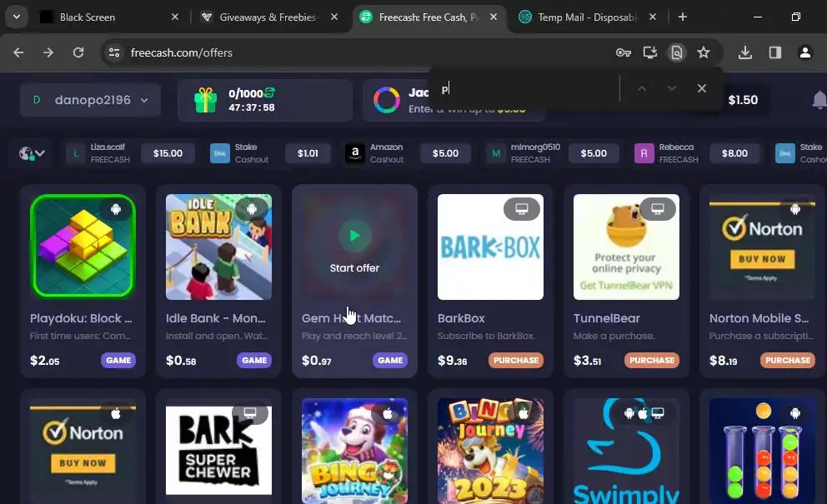The width and height of the screenshot is (827, 504).
Task: Click the desktop icon on BarkBox card
Action: 522,209
